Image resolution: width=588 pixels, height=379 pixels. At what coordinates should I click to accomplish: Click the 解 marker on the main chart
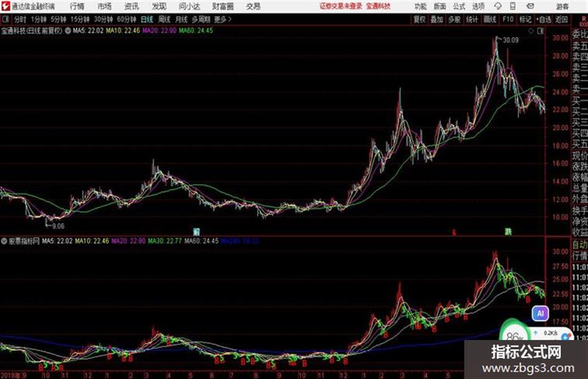click(196, 232)
